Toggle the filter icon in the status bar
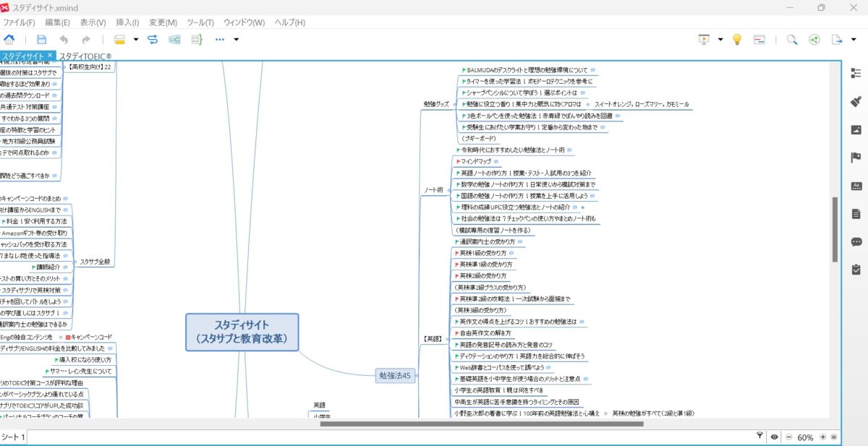This screenshot has height=446, width=868. [x=759, y=437]
